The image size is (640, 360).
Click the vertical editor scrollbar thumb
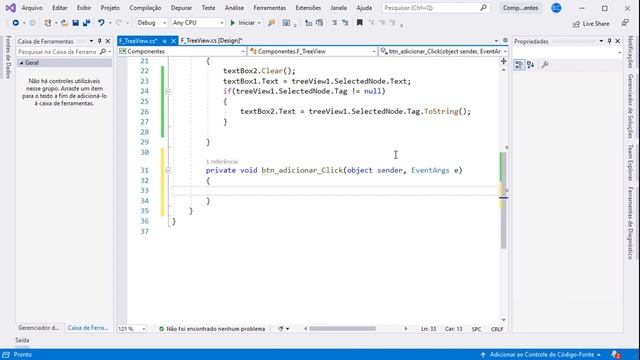[503, 200]
